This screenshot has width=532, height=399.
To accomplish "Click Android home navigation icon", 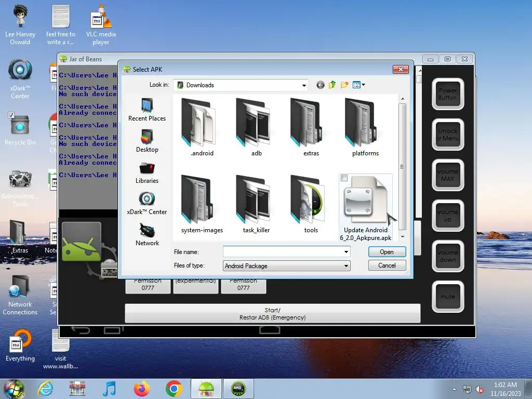I will (270, 330).
